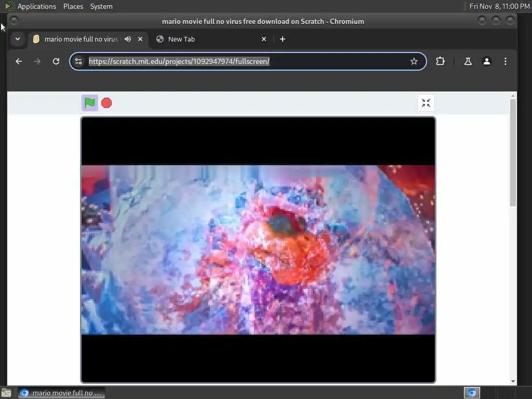Screen dimensions: 532x399
Task: Click the window menu button in title bar
Action: 14,21
